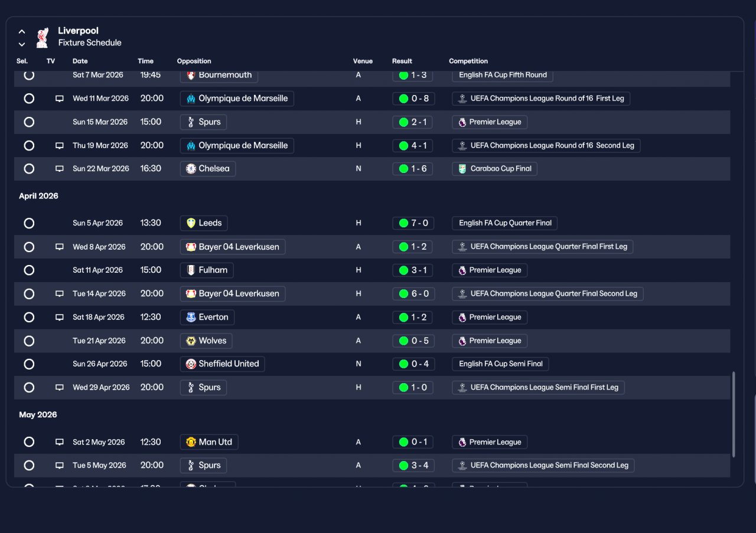
Task: Click the May 2026 month heading
Action: (x=38, y=415)
